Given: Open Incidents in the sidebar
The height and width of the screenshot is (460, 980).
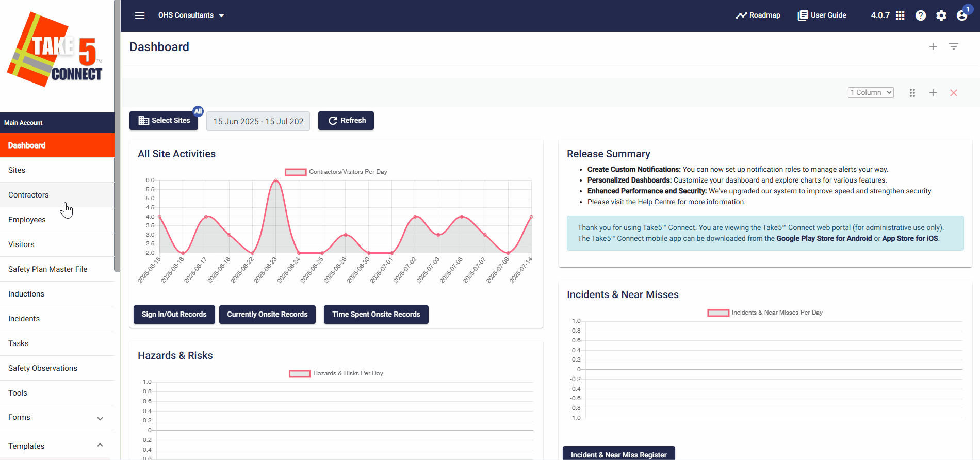Looking at the screenshot, I should click(57, 319).
